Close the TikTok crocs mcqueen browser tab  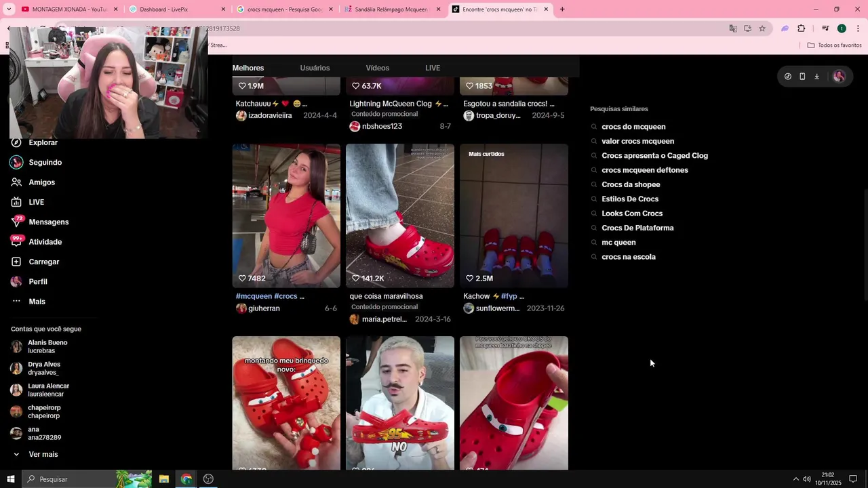click(x=546, y=9)
